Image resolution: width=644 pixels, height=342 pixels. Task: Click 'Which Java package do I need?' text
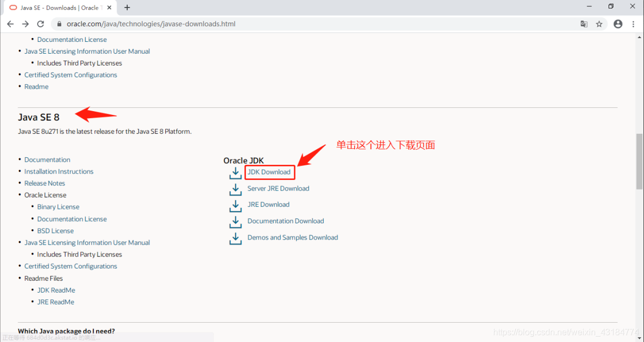[67, 331]
